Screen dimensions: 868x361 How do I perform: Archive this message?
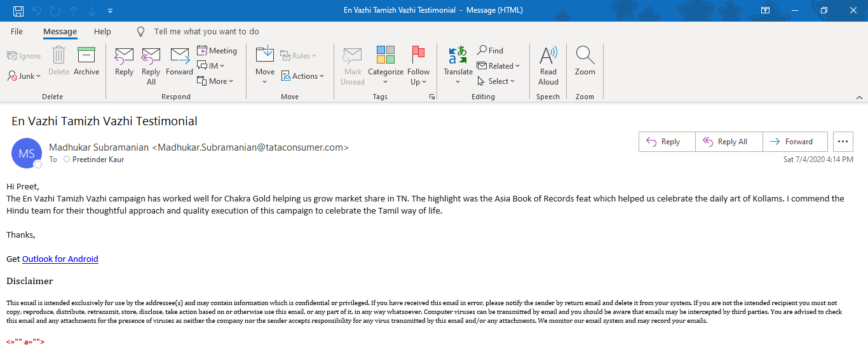[86, 61]
